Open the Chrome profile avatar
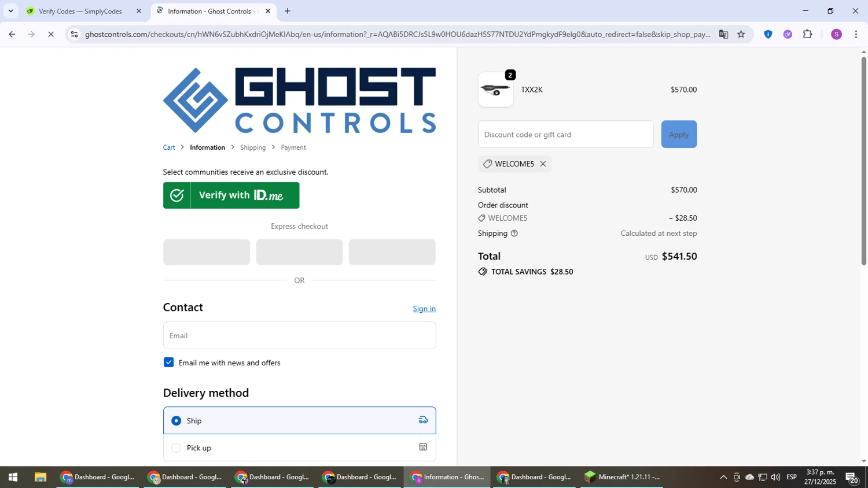The width and height of the screenshot is (868, 488). 836,34
